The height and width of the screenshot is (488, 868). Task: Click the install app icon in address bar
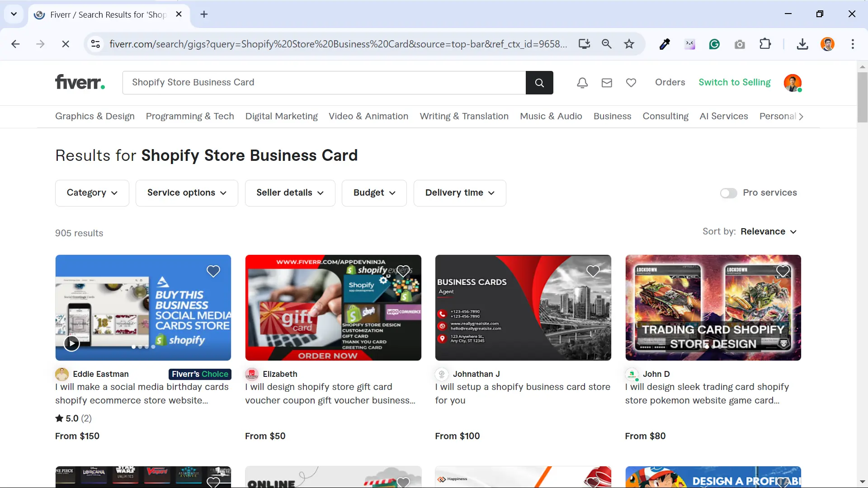point(584,44)
